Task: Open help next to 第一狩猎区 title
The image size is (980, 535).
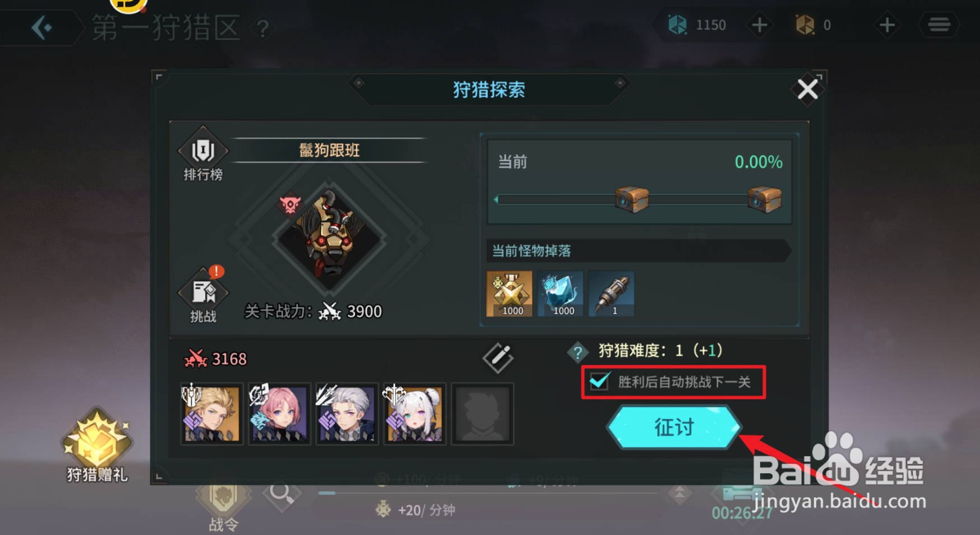Action: 263,28
